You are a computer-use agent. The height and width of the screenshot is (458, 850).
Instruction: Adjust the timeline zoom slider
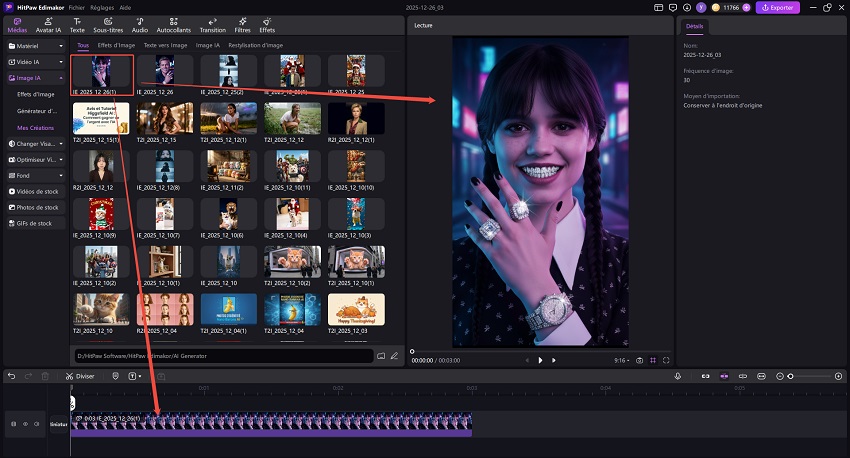coord(791,376)
